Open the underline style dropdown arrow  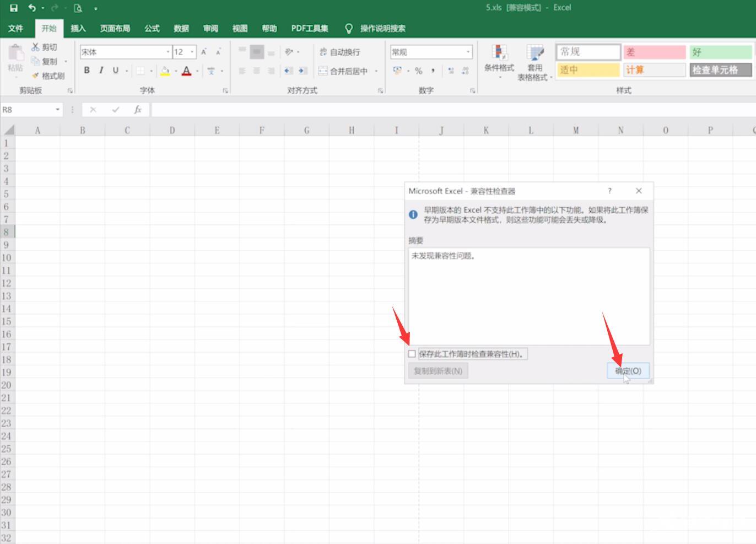point(127,71)
